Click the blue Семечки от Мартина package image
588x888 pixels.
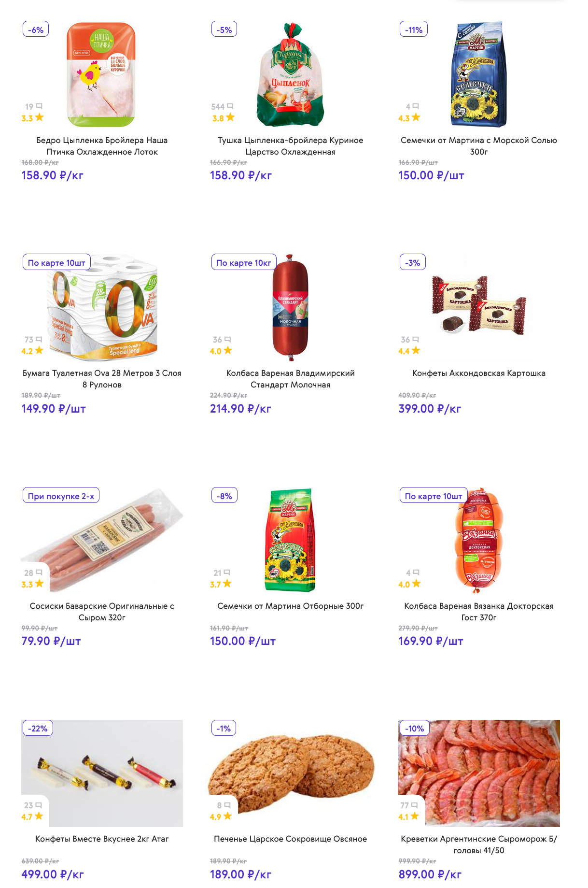tap(478, 75)
